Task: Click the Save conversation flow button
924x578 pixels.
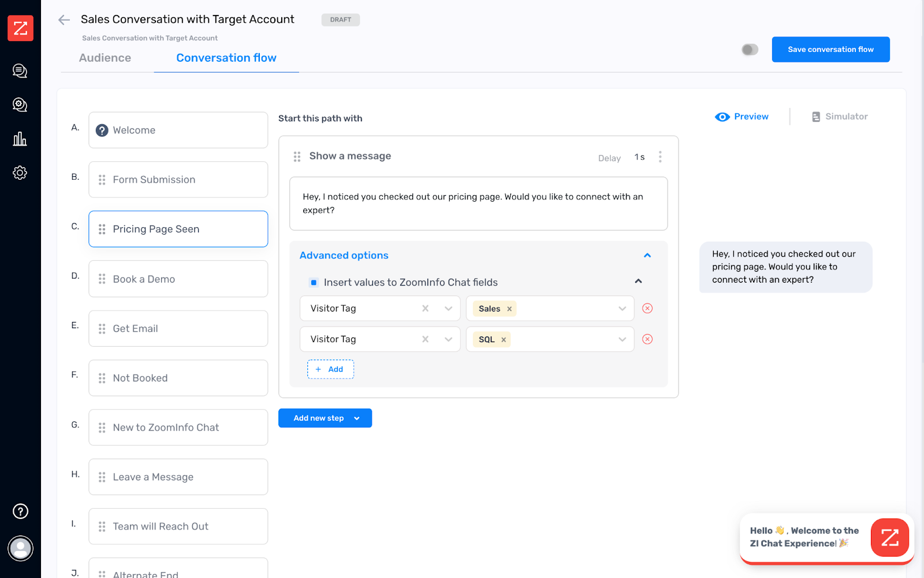Action: 830,49
